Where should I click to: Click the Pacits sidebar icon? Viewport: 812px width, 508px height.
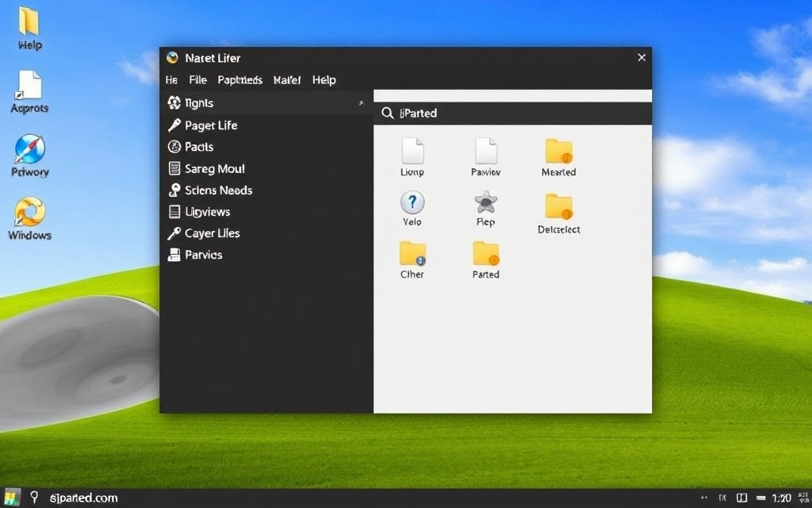(174, 147)
